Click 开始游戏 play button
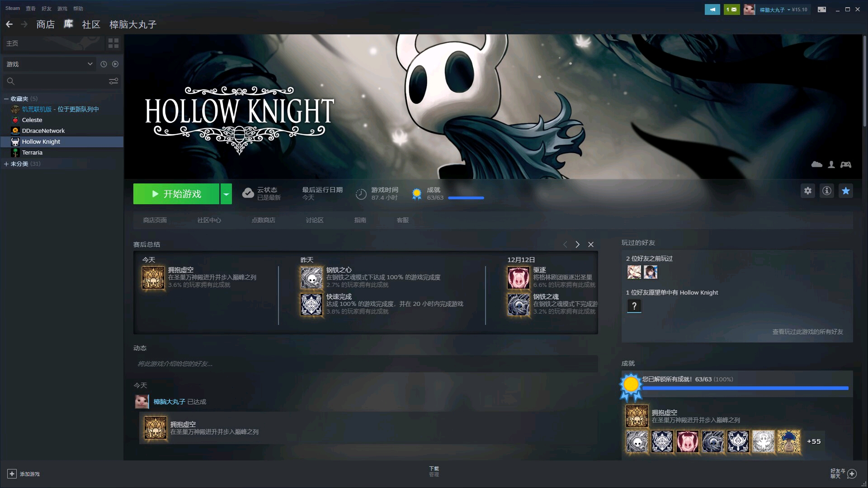The height and width of the screenshot is (488, 868). click(176, 194)
